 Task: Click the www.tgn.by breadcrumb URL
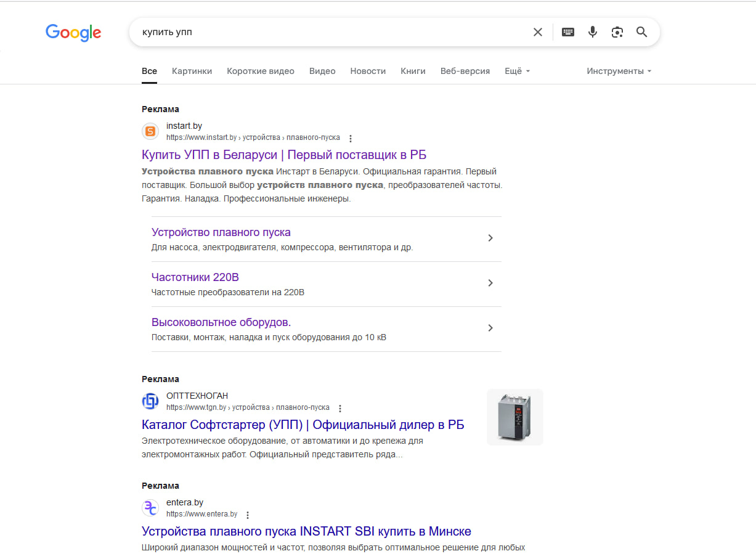(248, 407)
